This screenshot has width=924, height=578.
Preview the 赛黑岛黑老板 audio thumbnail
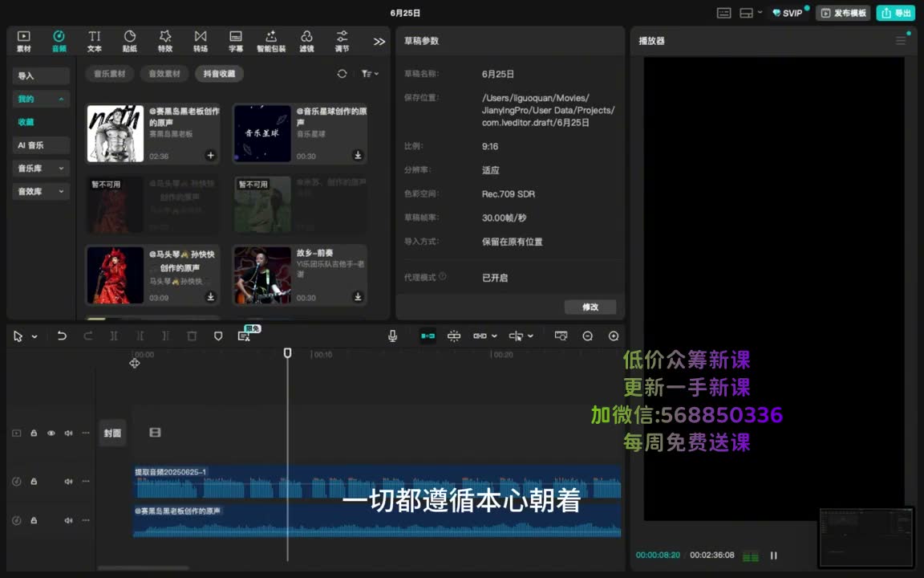coord(115,133)
